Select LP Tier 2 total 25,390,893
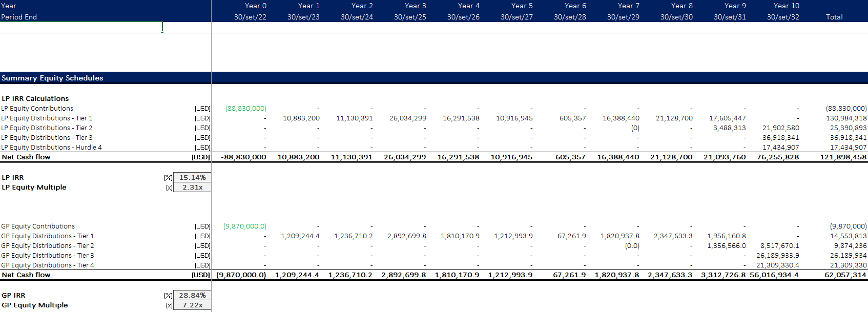Image resolution: width=868 pixels, height=312 pixels. click(849, 128)
